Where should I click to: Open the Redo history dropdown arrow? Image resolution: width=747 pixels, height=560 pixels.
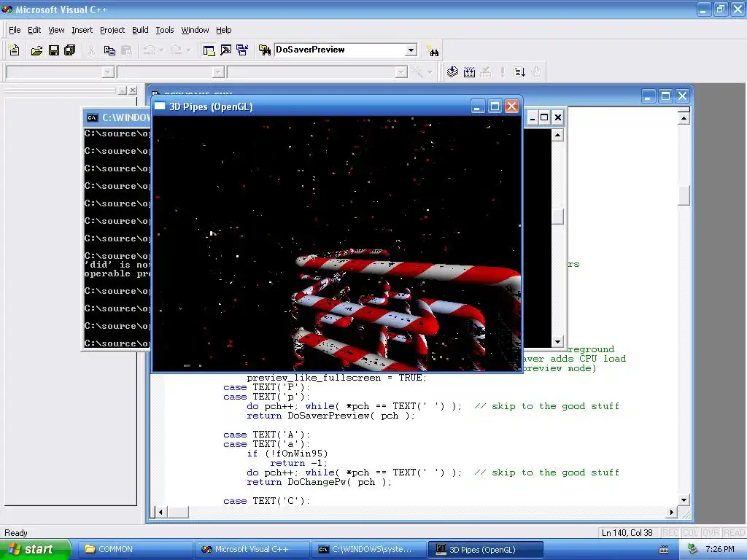[x=188, y=50]
